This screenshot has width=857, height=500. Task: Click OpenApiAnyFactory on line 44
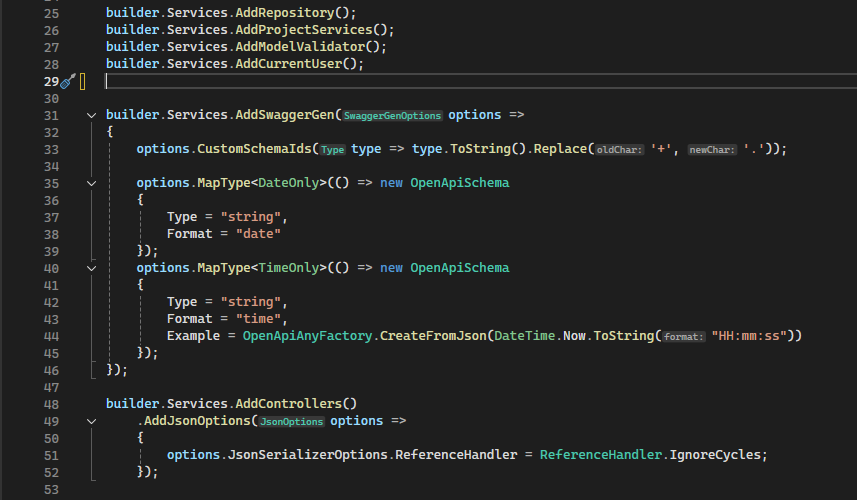(x=308, y=336)
